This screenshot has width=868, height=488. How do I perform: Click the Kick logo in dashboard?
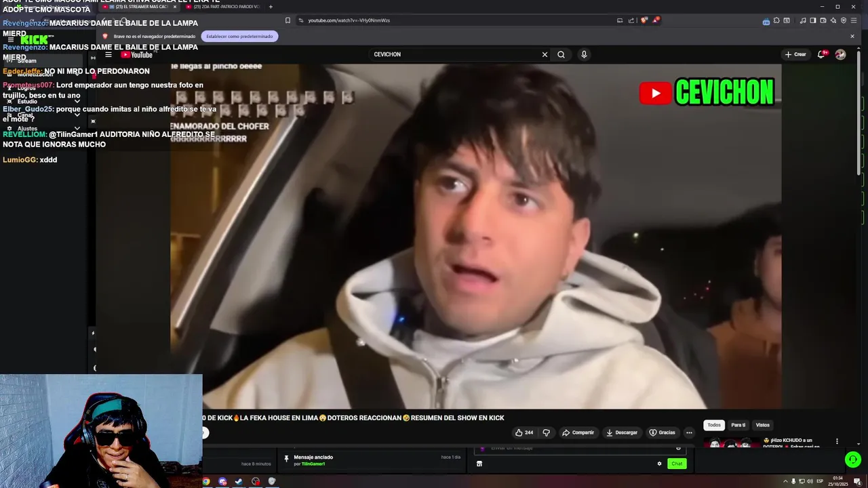[x=34, y=40]
